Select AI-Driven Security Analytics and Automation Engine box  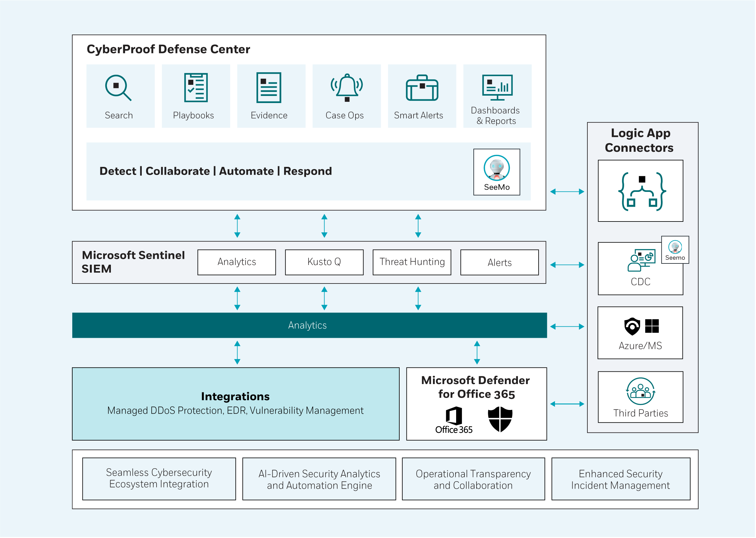pyautogui.click(x=319, y=479)
